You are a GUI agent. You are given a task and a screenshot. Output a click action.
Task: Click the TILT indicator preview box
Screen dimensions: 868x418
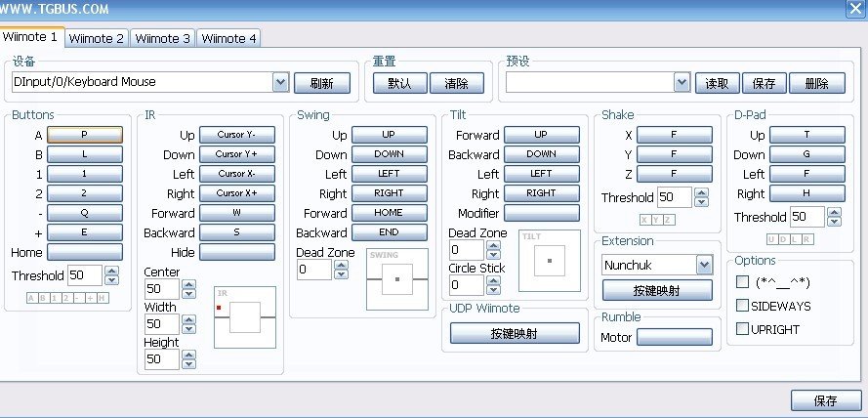pyautogui.click(x=549, y=261)
